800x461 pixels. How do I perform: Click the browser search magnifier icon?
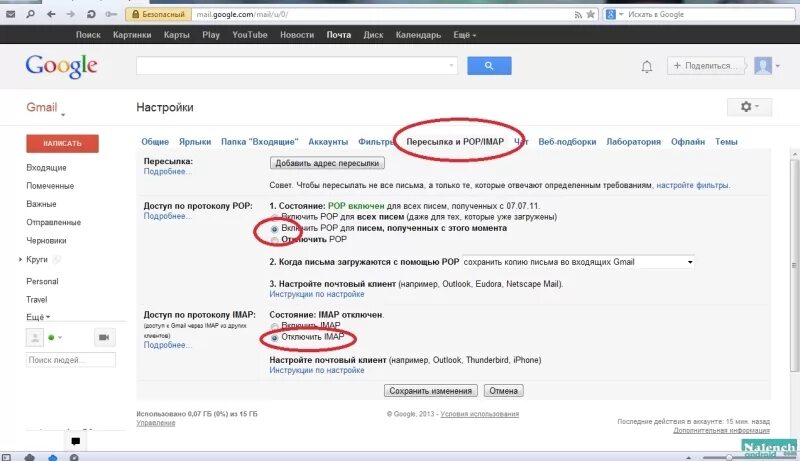[x=31, y=14]
